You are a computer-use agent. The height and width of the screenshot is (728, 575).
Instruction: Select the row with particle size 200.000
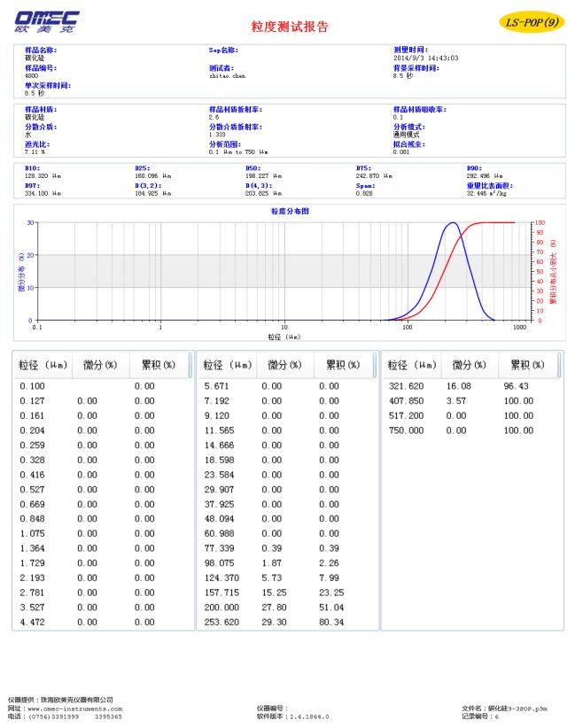pyautogui.click(x=284, y=607)
